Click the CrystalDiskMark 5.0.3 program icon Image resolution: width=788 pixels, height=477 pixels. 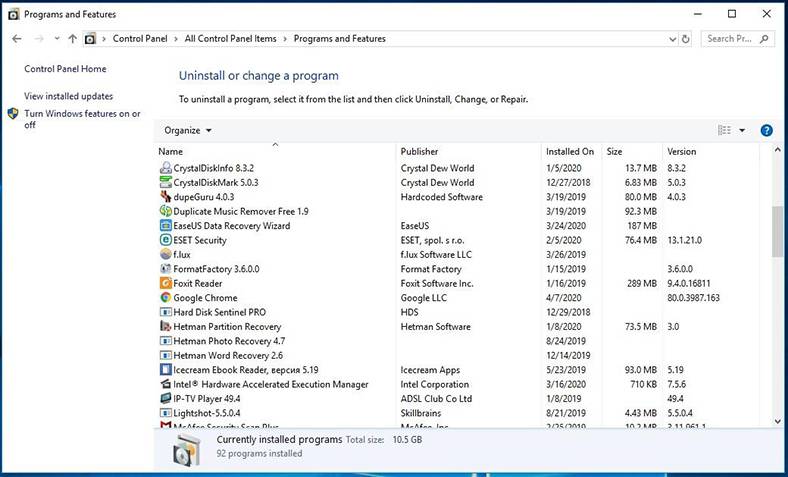click(165, 182)
